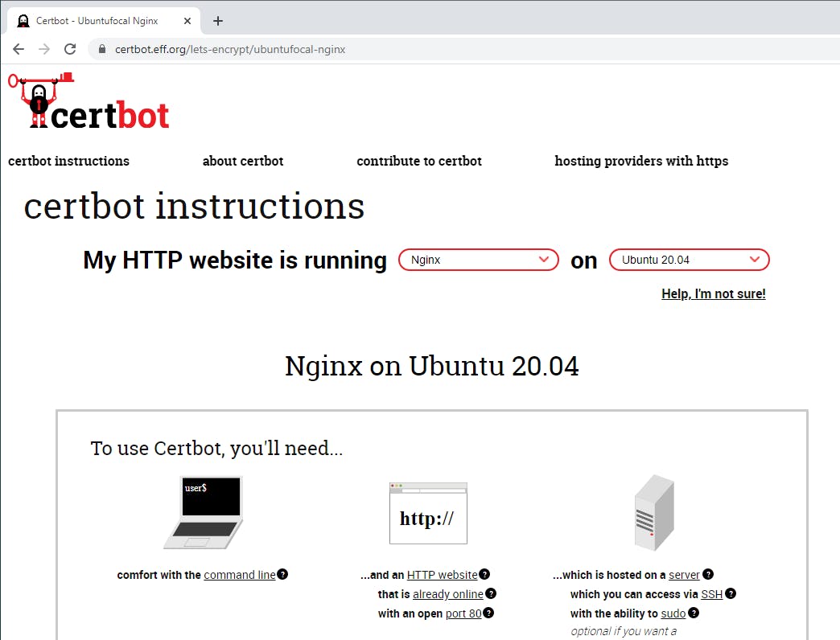Image resolution: width=840 pixels, height=640 pixels.
Task: Click the padlock site security icon
Action: (102, 49)
